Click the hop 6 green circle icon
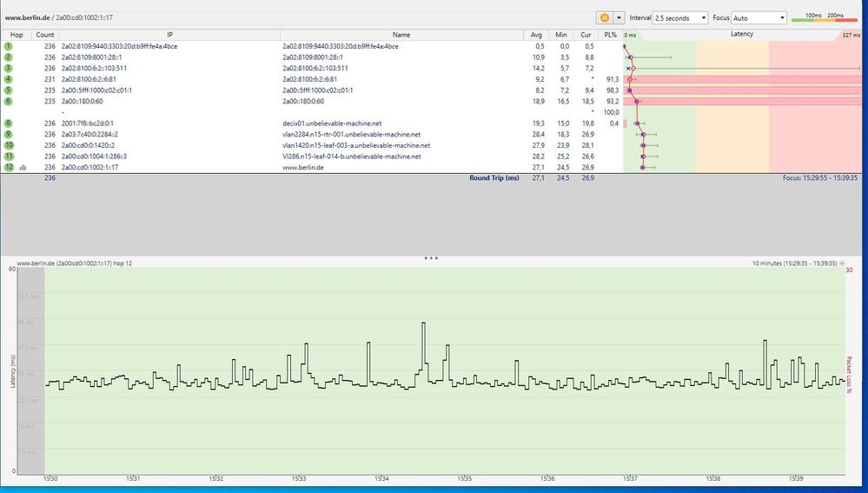 9,101
